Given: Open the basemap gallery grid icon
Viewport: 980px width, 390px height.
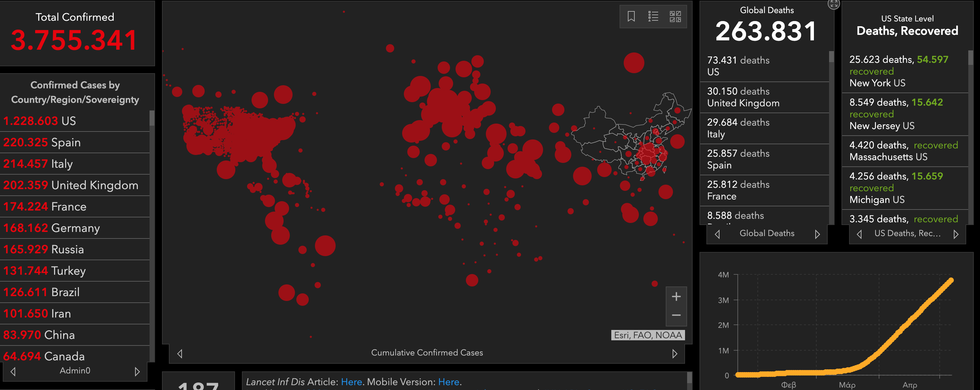Looking at the screenshot, I should click(675, 16).
